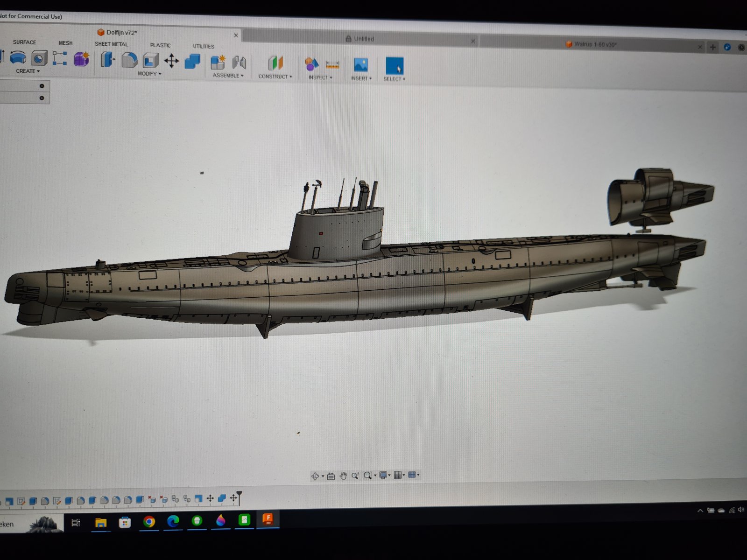Click the Fusion 360 taskbar icon
This screenshot has height=560, width=747.
268,519
